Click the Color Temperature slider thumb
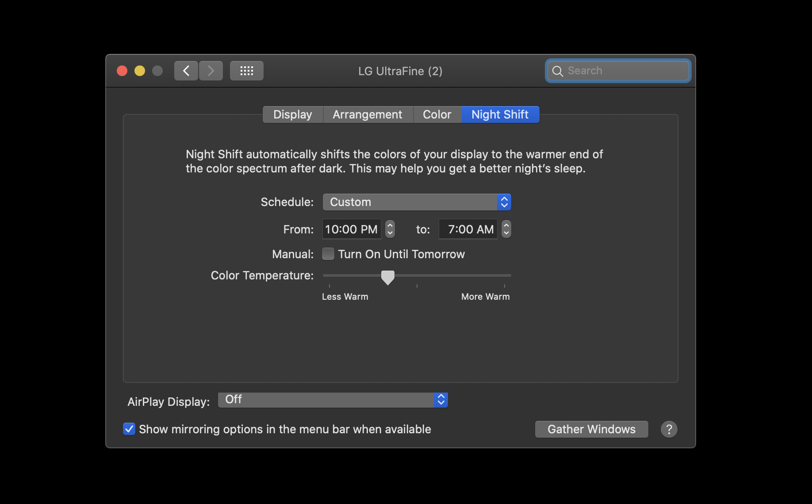 pos(388,278)
